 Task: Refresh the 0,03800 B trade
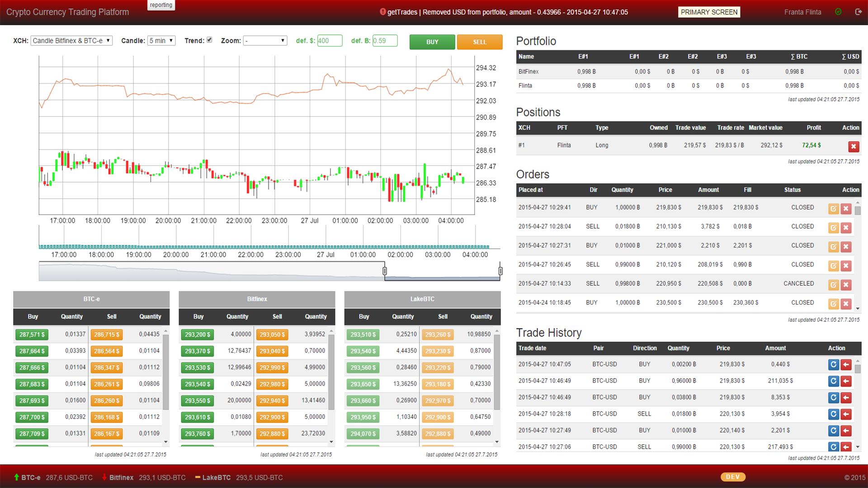coord(834,398)
